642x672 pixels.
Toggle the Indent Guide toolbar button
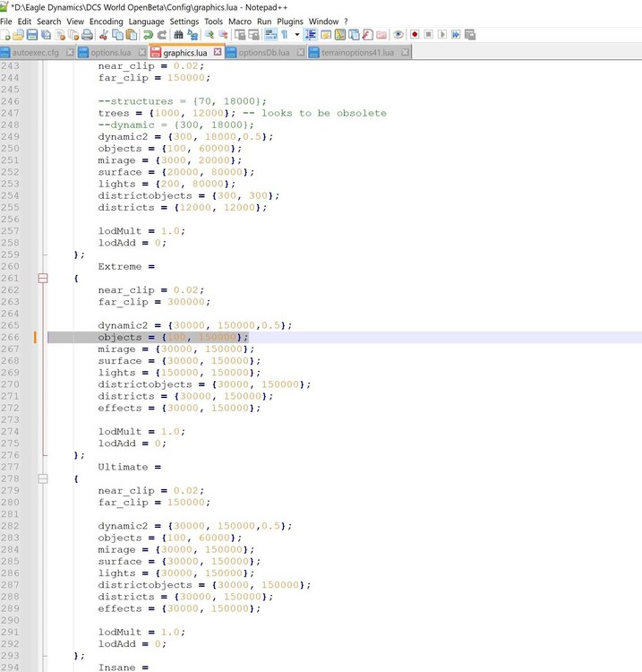[311, 35]
